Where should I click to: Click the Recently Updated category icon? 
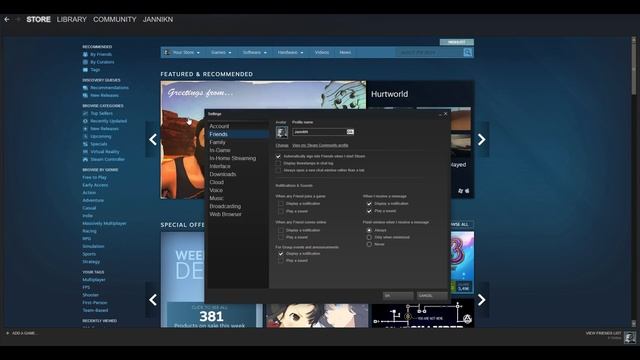tap(85, 121)
